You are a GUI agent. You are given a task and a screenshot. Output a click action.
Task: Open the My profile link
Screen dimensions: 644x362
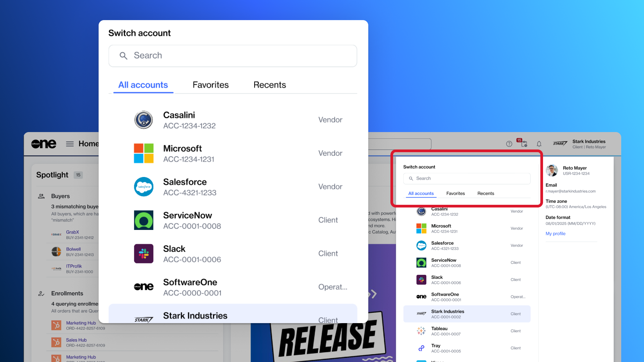pyautogui.click(x=555, y=234)
